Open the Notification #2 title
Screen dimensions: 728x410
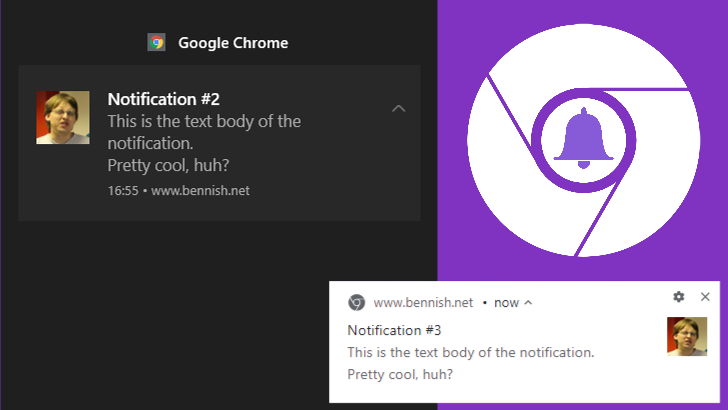click(163, 99)
